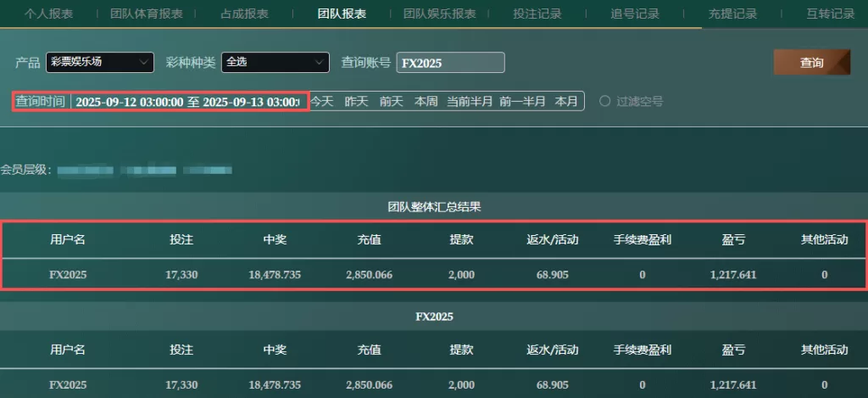
Task: Go to the 占成报表 tab
Action: (x=244, y=14)
